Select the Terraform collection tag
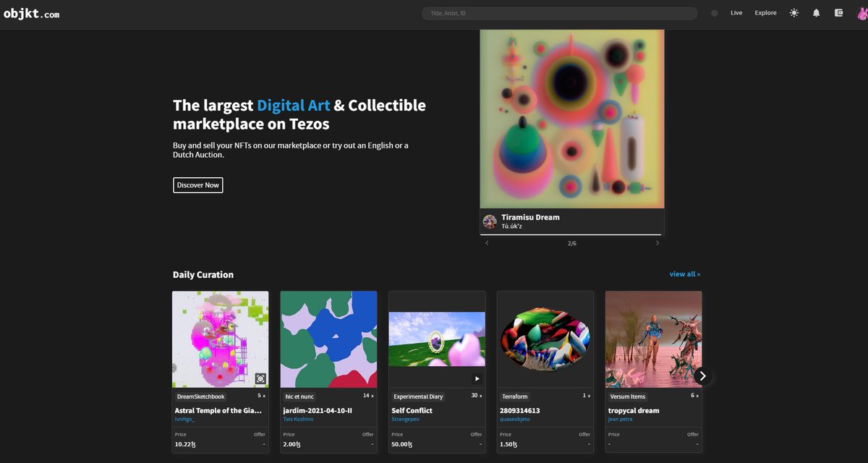Viewport: 868px width, 463px height. coord(514,396)
